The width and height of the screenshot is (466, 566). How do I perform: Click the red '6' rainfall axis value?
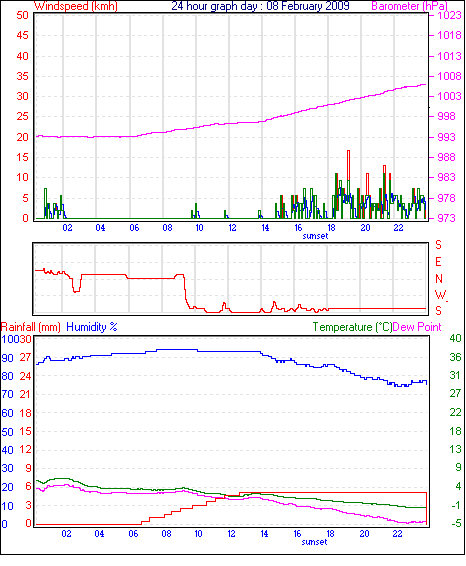tap(28, 487)
